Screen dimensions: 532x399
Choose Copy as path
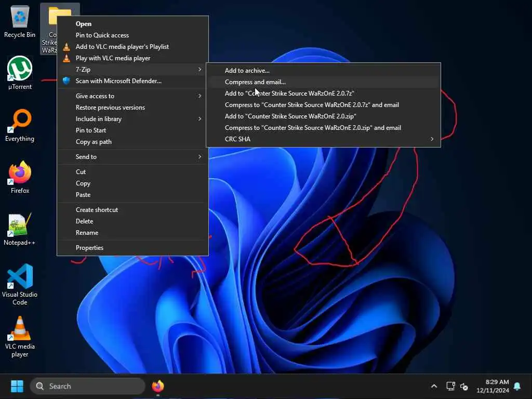[132, 142]
